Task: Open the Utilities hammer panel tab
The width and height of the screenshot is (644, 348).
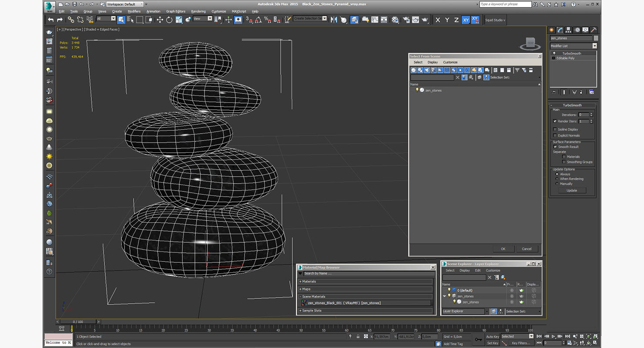Action: point(594,30)
